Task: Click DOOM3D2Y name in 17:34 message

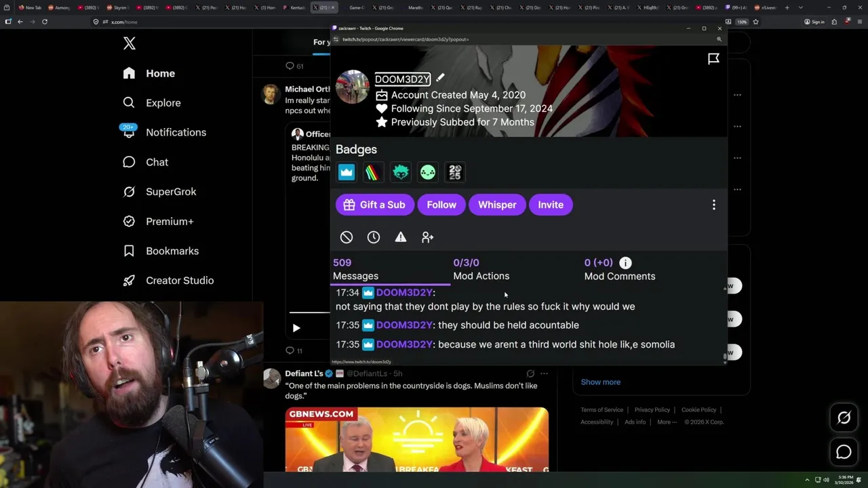Action: pyautogui.click(x=404, y=292)
